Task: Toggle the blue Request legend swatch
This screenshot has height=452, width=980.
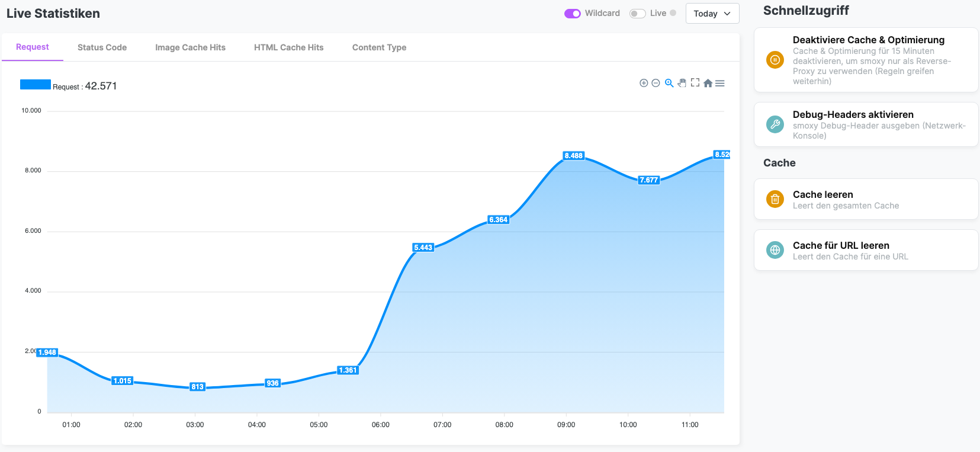Action: pos(36,85)
